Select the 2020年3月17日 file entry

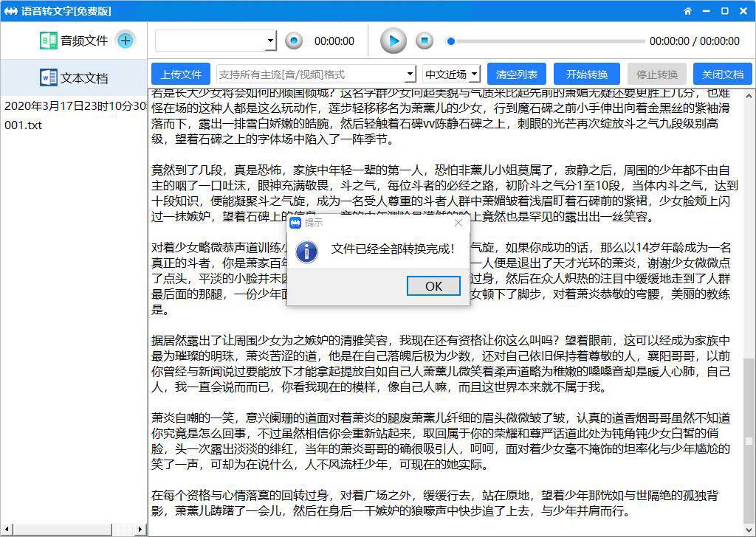[75, 106]
